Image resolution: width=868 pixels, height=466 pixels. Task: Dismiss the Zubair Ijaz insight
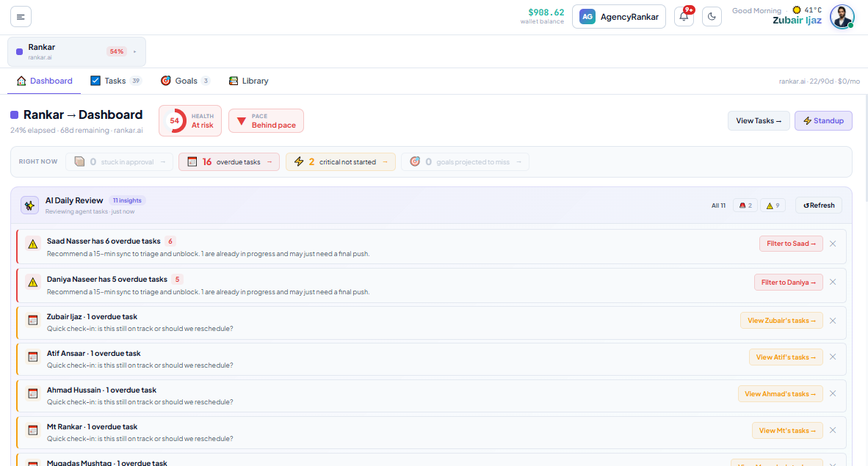click(833, 321)
